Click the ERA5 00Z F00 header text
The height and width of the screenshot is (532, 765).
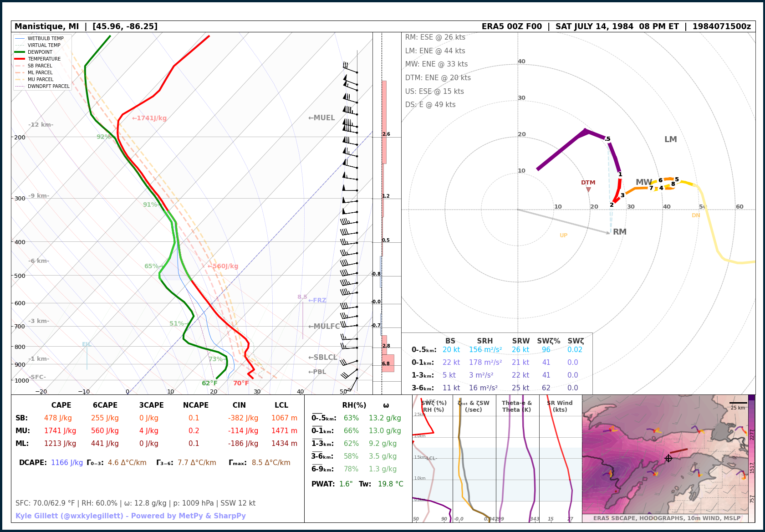[511, 26]
